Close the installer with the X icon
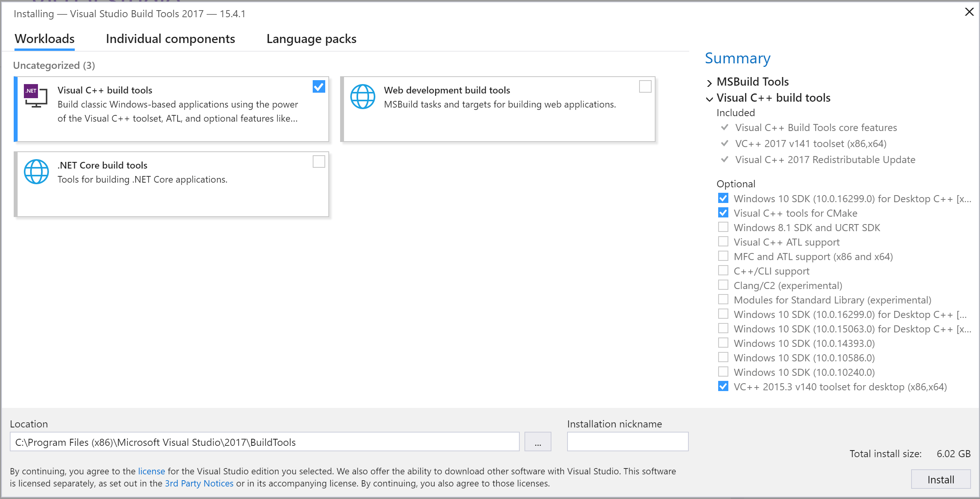The width and height of the screenshot is (980, 499). click(x=969, y=12)
